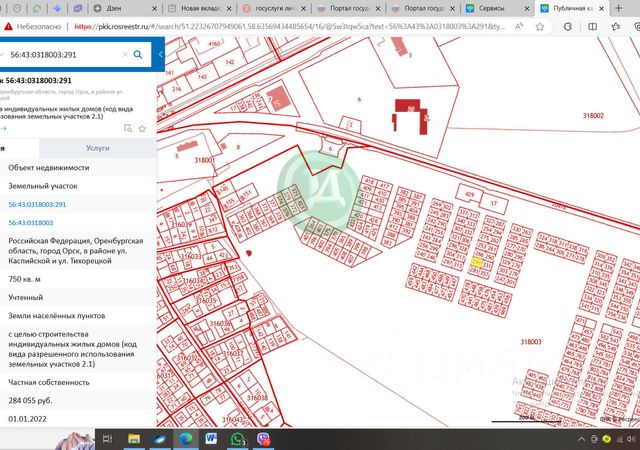640x450 pixels.
Task: Launch Word from the taskbar
Action: point(212,438)
